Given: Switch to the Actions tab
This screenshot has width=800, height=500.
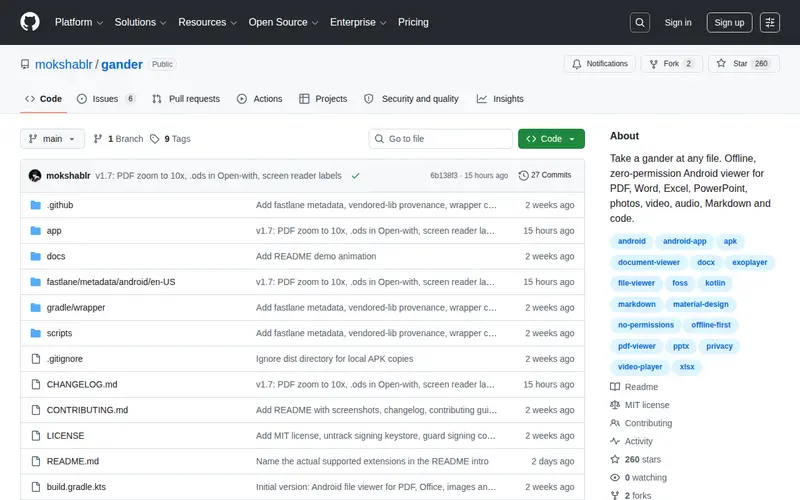Looking at the screenshot, I should 260,99.
